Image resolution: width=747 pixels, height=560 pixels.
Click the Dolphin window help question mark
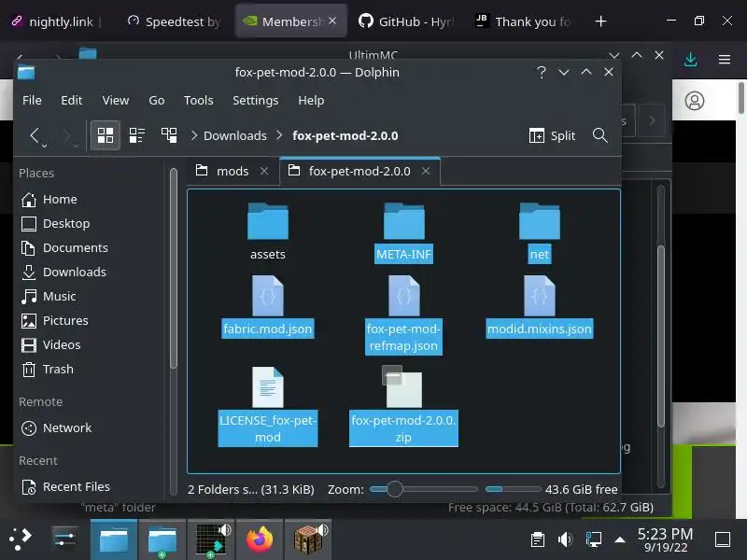point(542,73)
